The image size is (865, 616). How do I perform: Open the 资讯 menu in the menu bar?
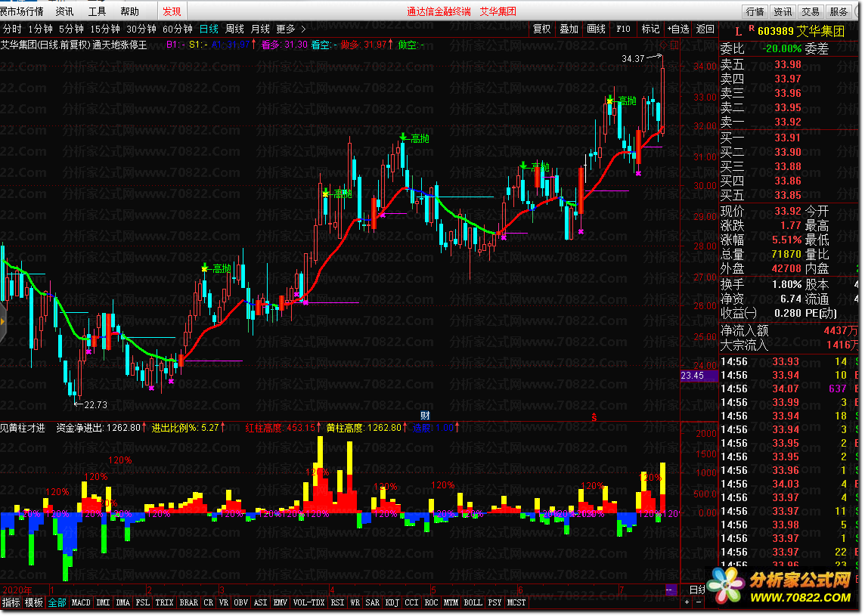tap(64, 11)
